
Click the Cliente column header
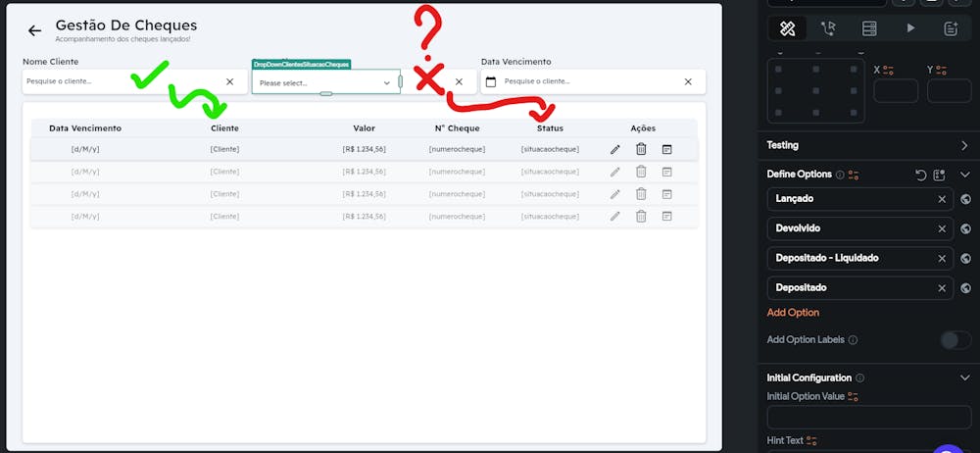click(x=225, y=128)
